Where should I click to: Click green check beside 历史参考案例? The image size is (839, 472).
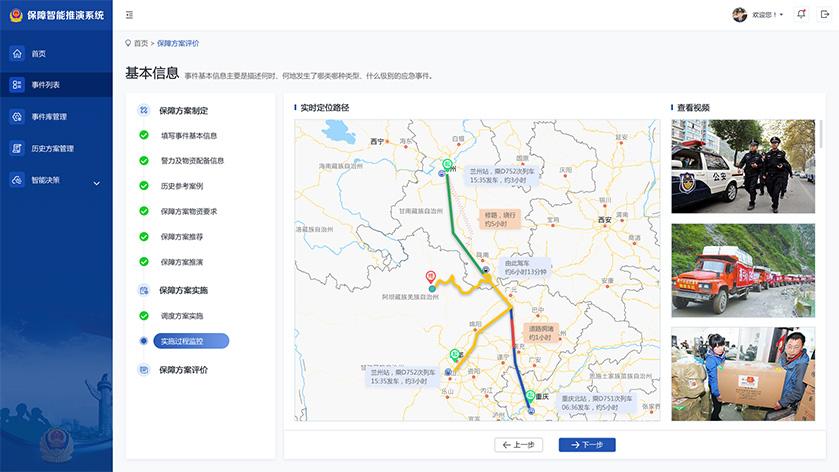click(144, 186)
